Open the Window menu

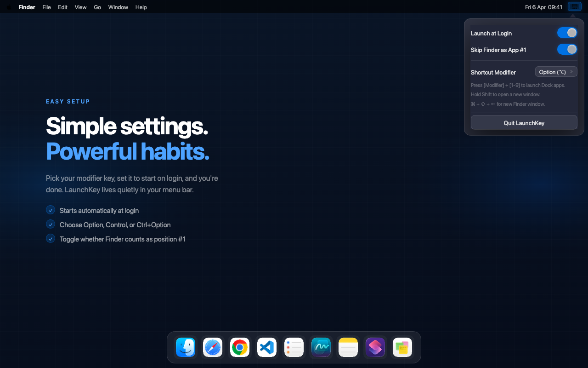tap(118, 7)
